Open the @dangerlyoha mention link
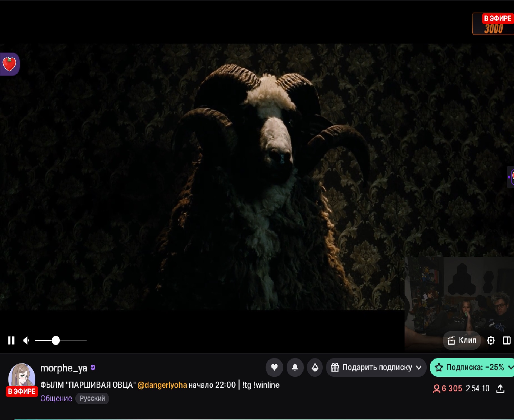Screen dimensions: 514x420 (x=162, y=385)
